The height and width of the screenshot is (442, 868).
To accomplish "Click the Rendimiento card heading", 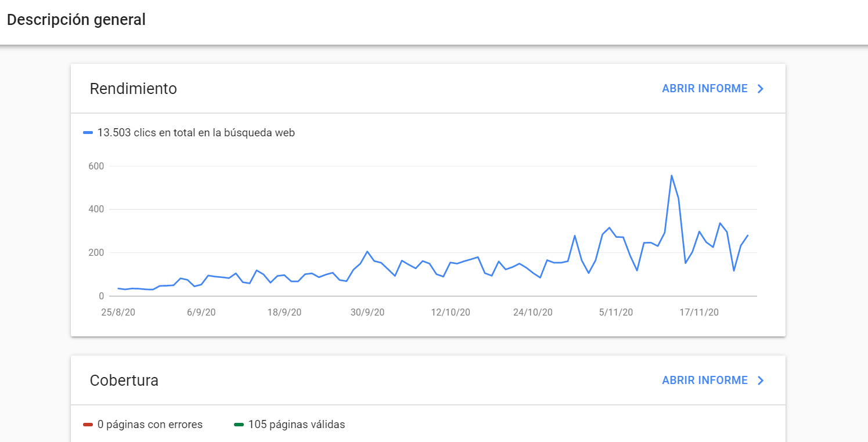I will coord(134,89).
